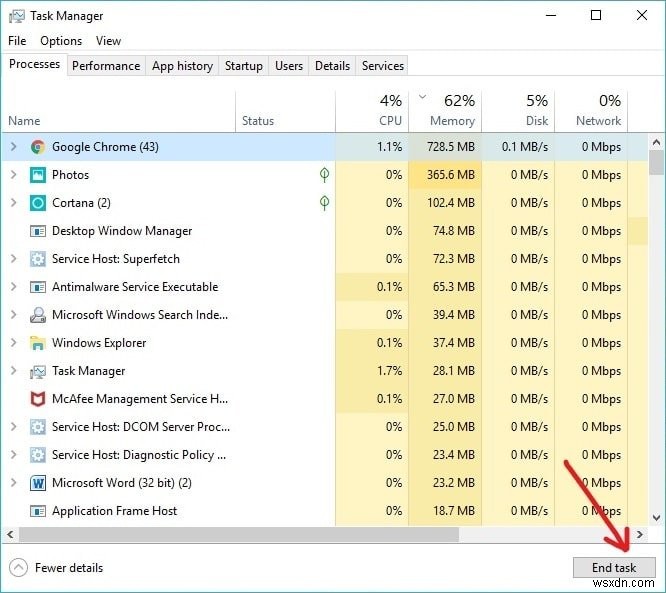Click the horizontal scrollbar thumb
Viewport: 666px width, 593px height.
pos(239,534)
